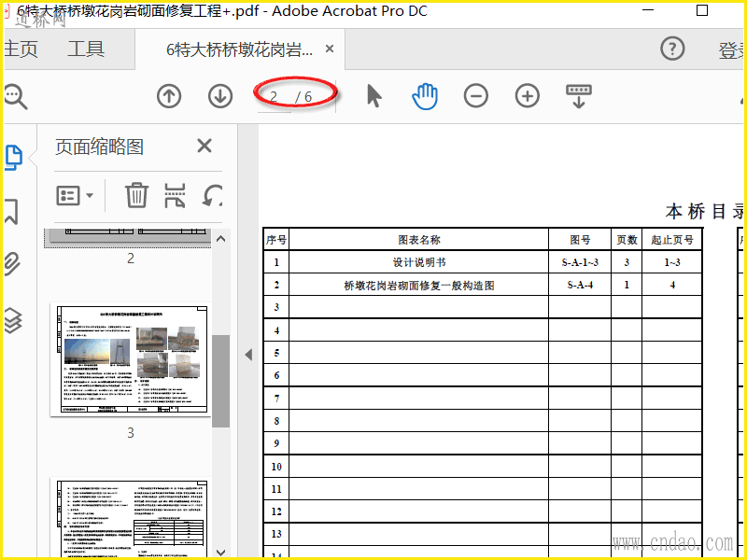Rotate pages with the rotate icon
This screenshot has width=747, height=560.
click(213, 195)
